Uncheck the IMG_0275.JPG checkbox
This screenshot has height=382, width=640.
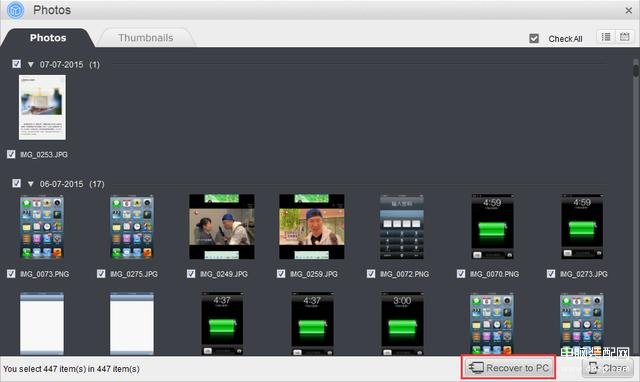pos(101,273)
